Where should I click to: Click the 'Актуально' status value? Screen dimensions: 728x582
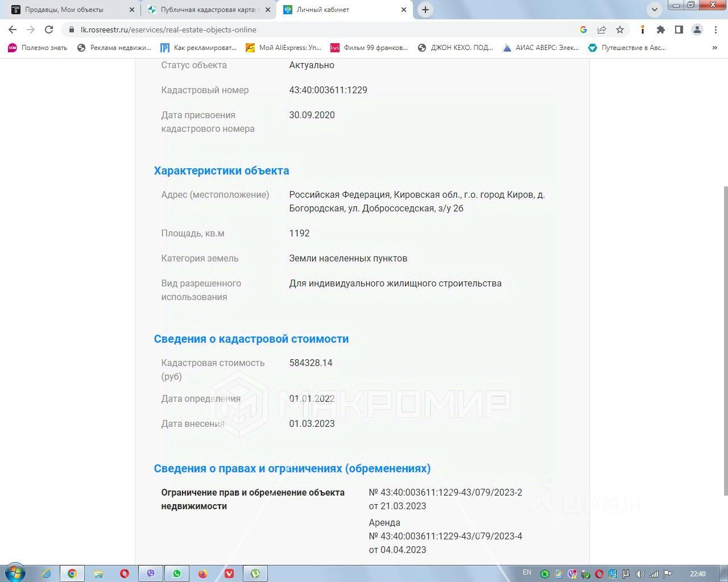312,65
